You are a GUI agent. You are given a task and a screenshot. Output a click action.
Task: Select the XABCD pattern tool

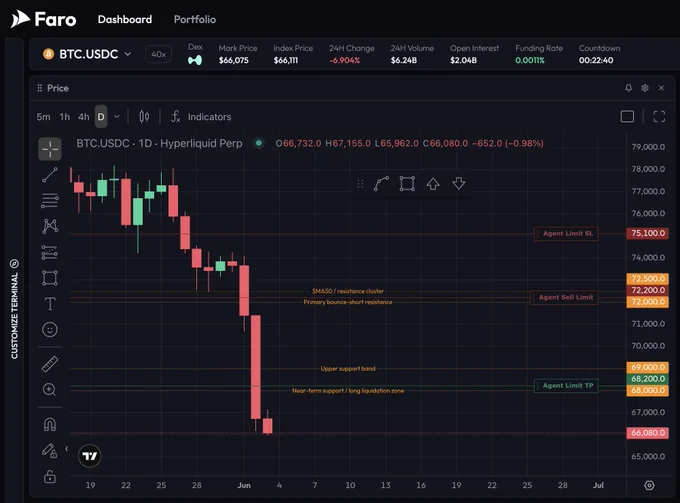50,226
